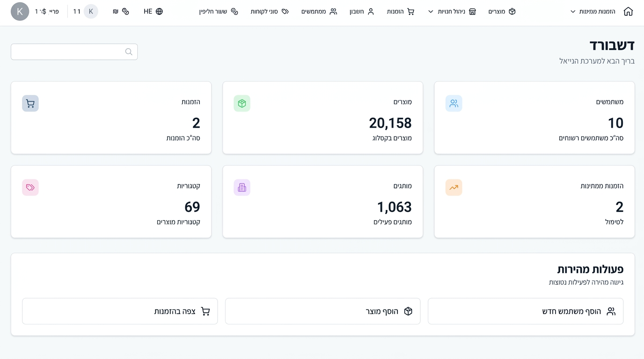Expand the הזמנות ממינות dropdown next to home
This screenshot has height=359, width=644.
pyautogui.click(x=593, y=11)
